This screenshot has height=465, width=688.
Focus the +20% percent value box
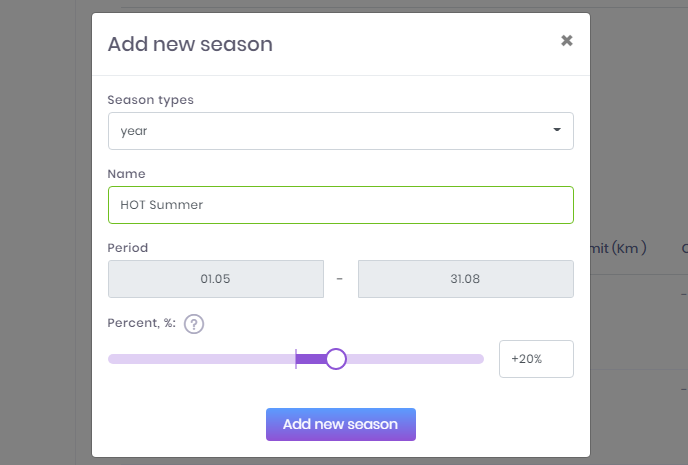click(535, 359)
